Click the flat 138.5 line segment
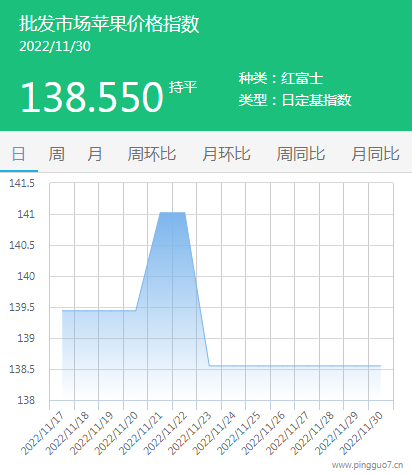This screenshot has width=412, height=475. click(295, 366)
